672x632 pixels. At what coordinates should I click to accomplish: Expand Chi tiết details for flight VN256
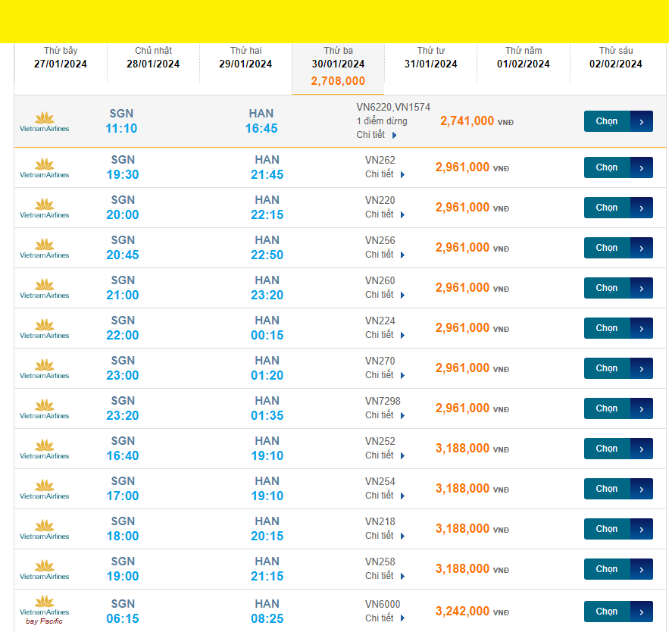click(385, 255)
